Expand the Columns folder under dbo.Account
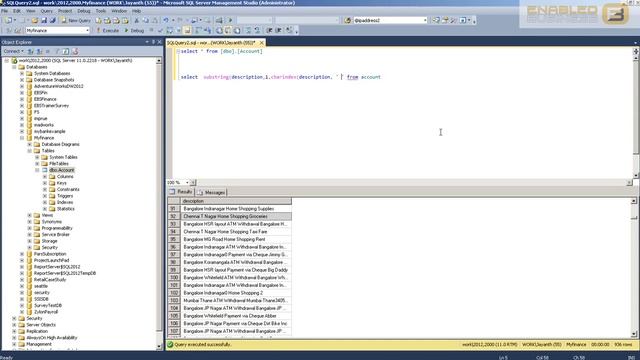 click(45, 177)
